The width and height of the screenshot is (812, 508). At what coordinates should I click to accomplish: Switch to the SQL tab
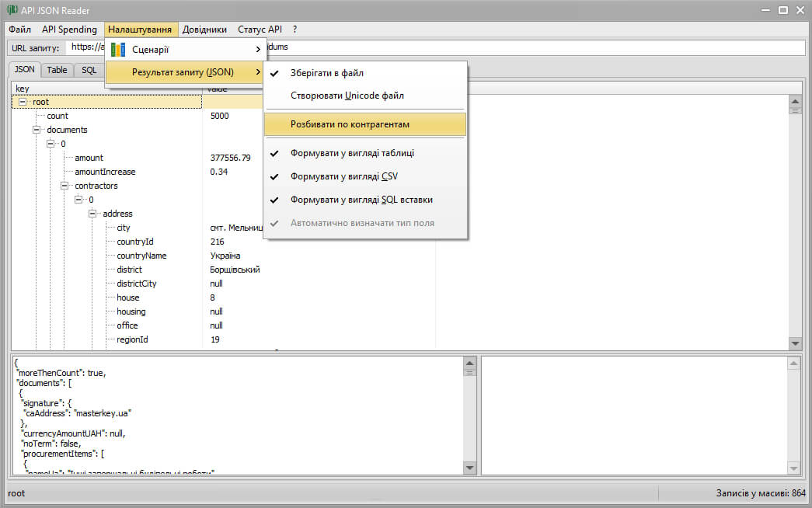pos(89,70)
